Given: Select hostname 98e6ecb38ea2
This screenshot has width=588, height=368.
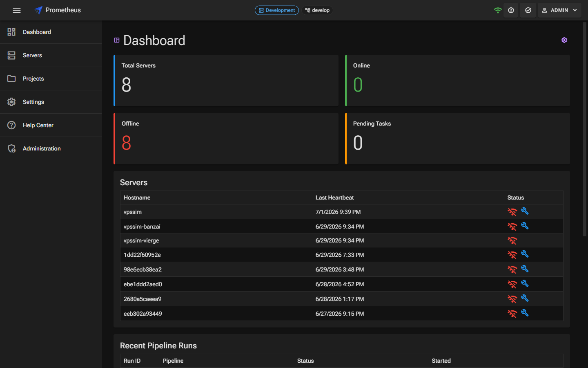Looking at the screenshot, I should coord(143,269).
